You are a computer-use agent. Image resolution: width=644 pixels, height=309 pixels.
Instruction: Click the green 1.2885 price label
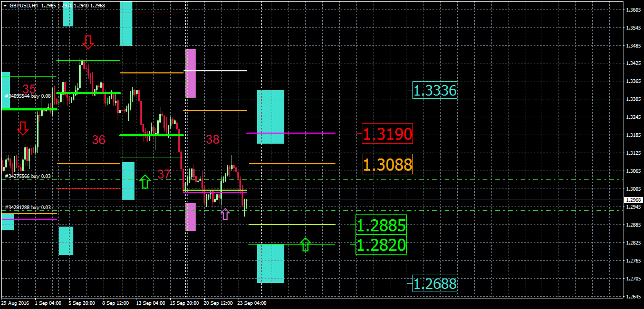381,226
